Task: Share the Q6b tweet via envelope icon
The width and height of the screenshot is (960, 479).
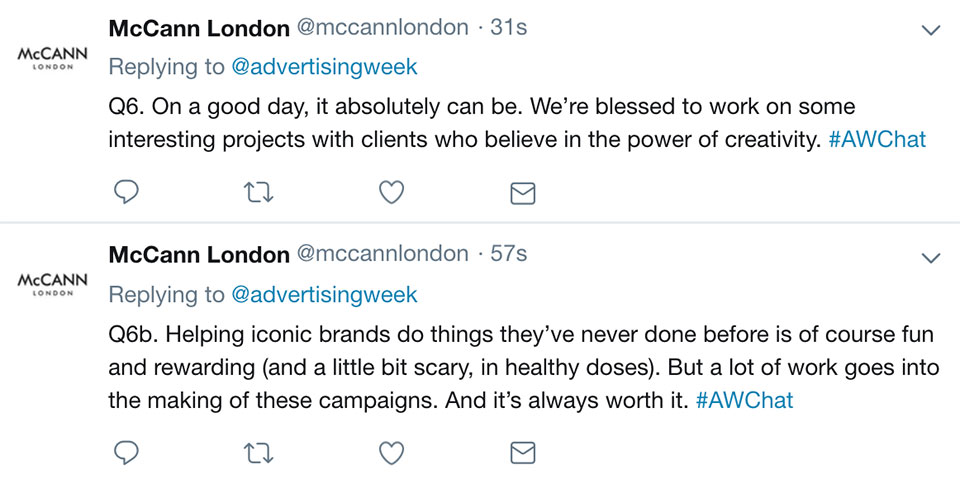Action: point(523,453)
